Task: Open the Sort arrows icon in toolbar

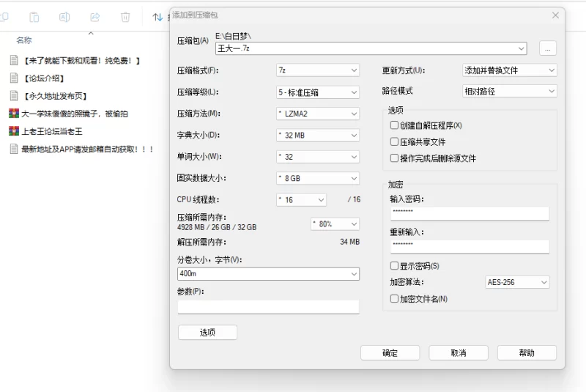Action: coord(157,16)
